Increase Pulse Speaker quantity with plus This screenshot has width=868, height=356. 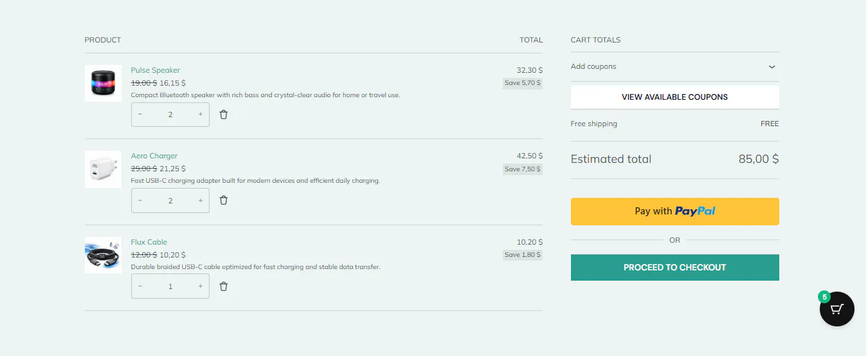coord(201,115)
